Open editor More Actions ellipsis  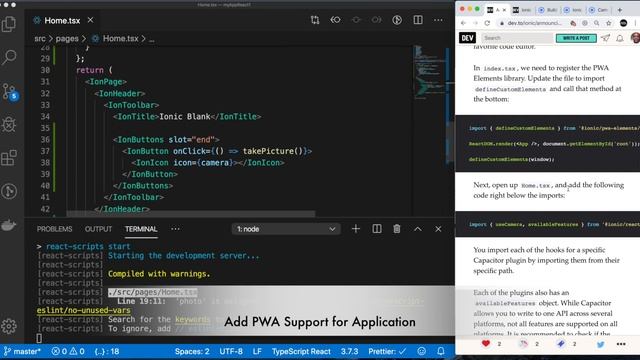pyautogui.click(x=438, y=20)
